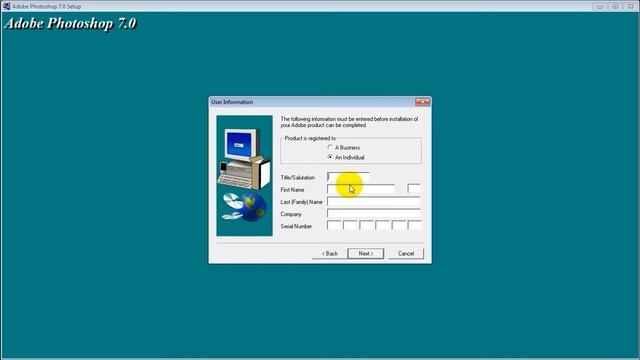
Task: Click the Adobe Photoshop 7.0 Setup title icon
Action: click(6, 6)
